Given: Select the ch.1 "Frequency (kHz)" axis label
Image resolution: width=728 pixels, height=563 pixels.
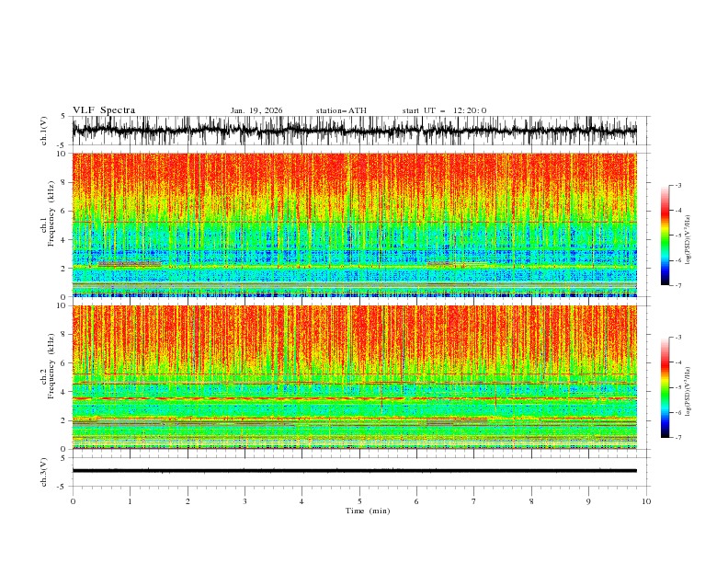Looking at the screenshot, I should point(51,213).
